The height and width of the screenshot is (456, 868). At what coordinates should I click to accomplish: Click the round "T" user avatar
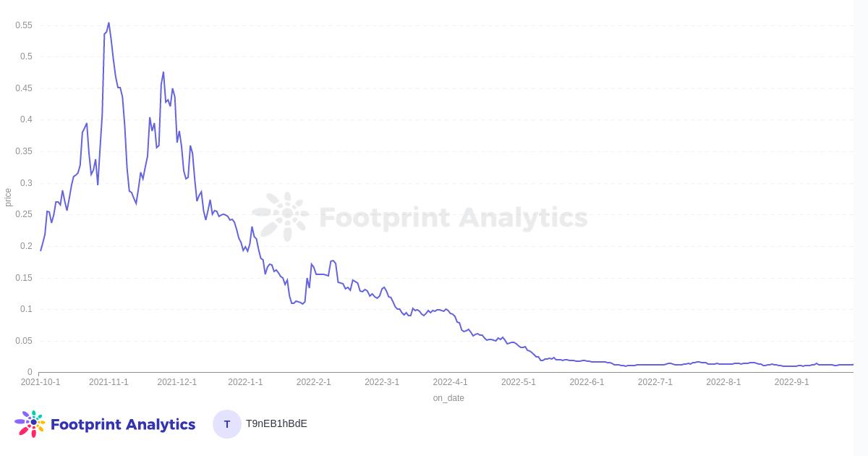pyautogui.click(x=227, y=424)
